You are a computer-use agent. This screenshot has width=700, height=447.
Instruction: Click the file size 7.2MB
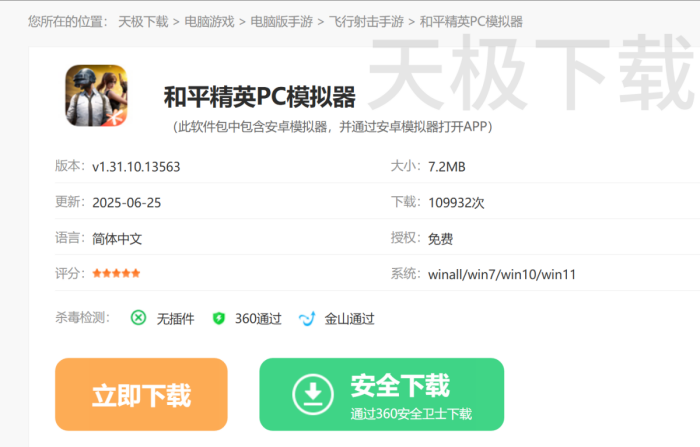point(446,167)
